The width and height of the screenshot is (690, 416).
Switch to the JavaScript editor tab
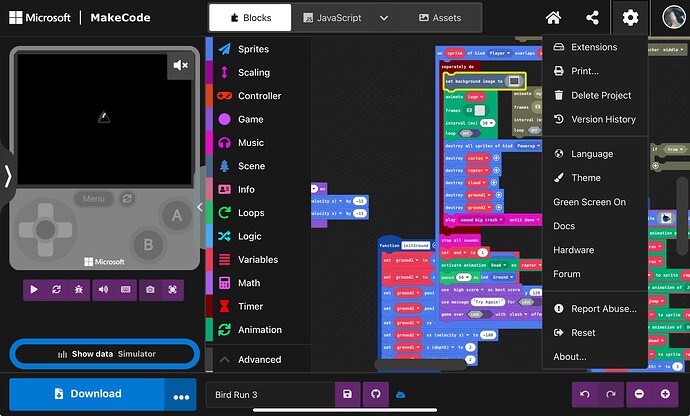(332, 18)
